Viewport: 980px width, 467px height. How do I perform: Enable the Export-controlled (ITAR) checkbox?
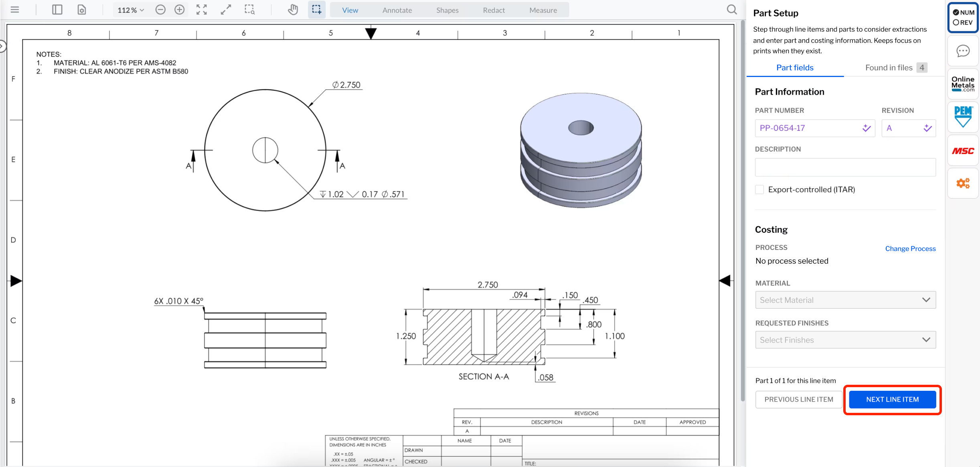tap(759, 189)
